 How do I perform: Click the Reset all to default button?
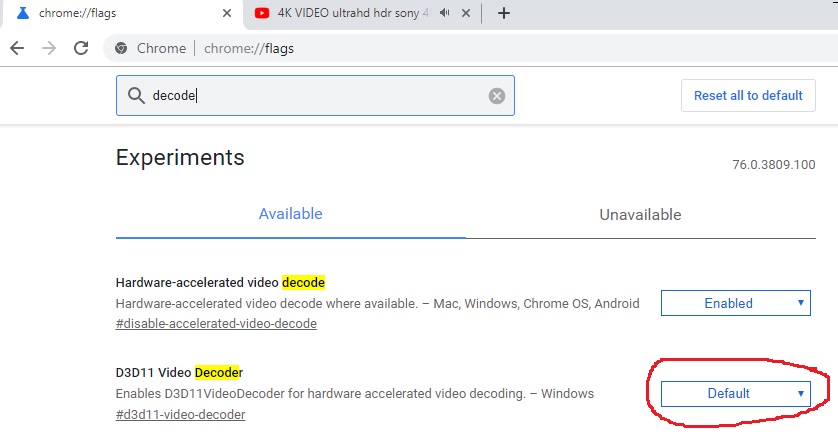(748, 96)
